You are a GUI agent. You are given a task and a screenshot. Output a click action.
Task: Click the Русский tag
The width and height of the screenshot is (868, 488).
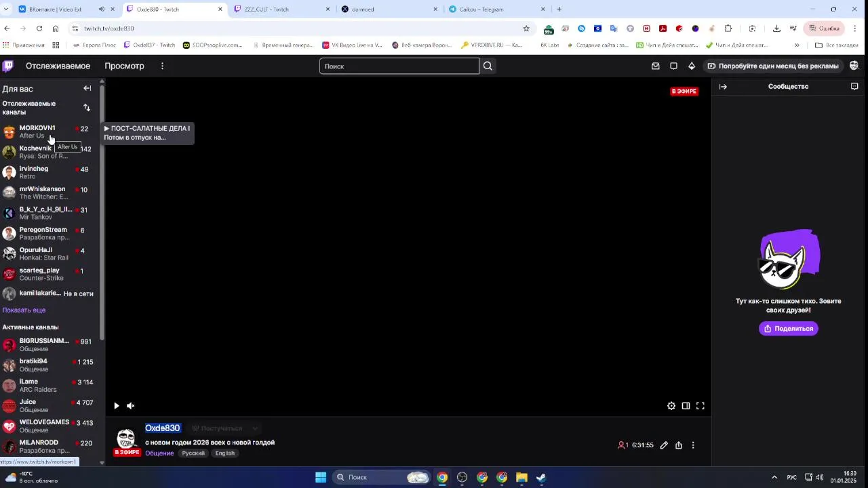click(193, 453)
